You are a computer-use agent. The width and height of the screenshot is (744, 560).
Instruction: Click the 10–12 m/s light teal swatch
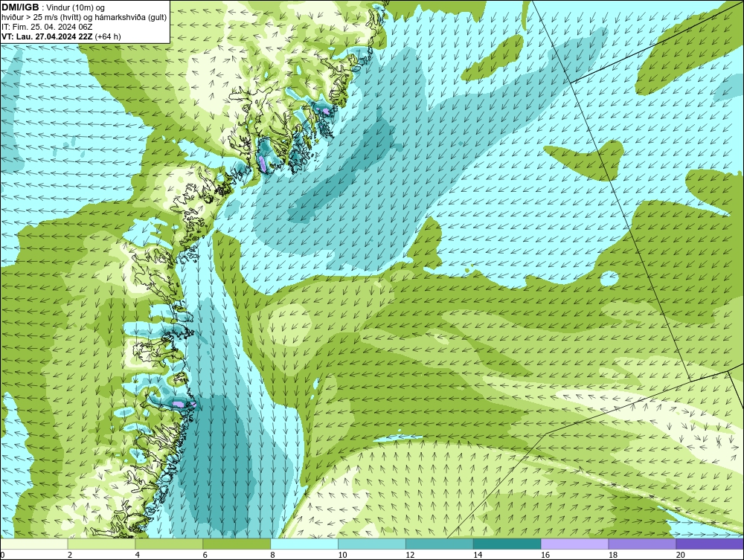point(372,544)
